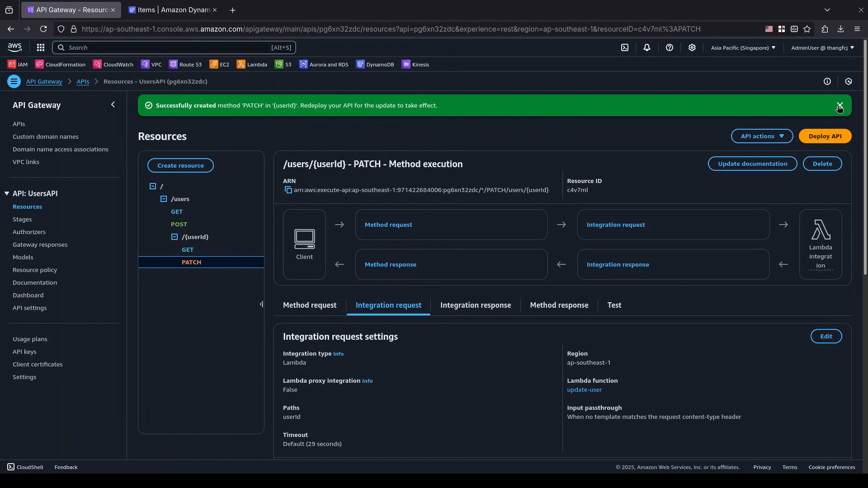Select GET method under /{userId}
The image size is (868, 488).
[188, 249]
